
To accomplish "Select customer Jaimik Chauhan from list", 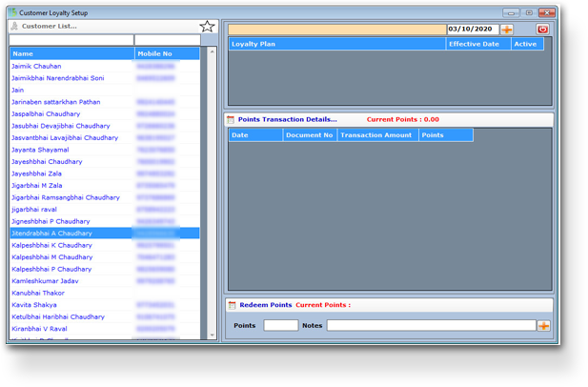I will pos(36,67).
